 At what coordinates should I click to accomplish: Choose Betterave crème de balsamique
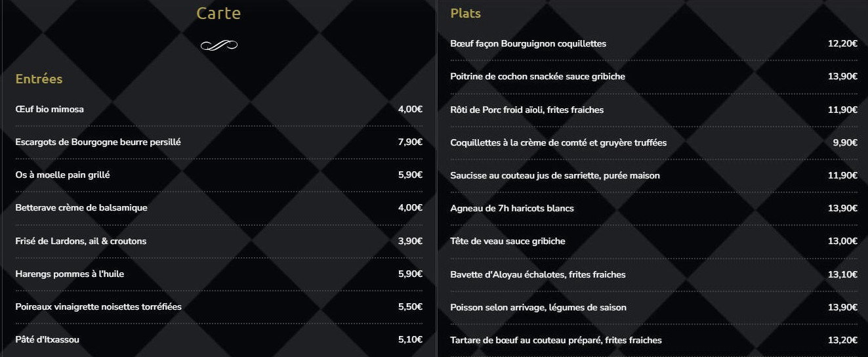pyautogui.click(x=81, y=207)
